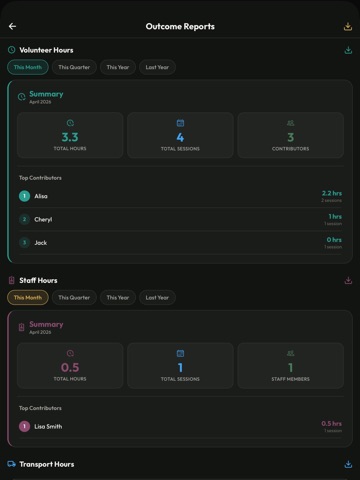Click the calendar icon above 1 total sessions
Viewport: 360px width, 480px height.
pos(180,353)
